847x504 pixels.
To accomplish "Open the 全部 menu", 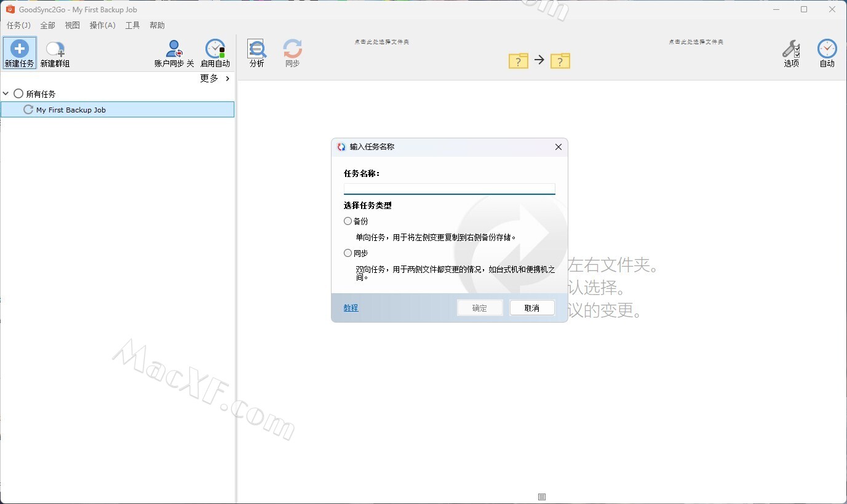I will click(x=47, y=25).
